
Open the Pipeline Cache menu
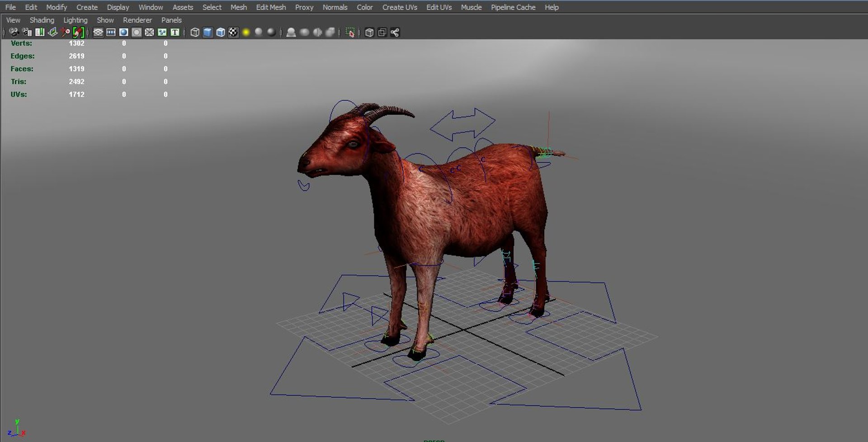(x=513, y=7)
